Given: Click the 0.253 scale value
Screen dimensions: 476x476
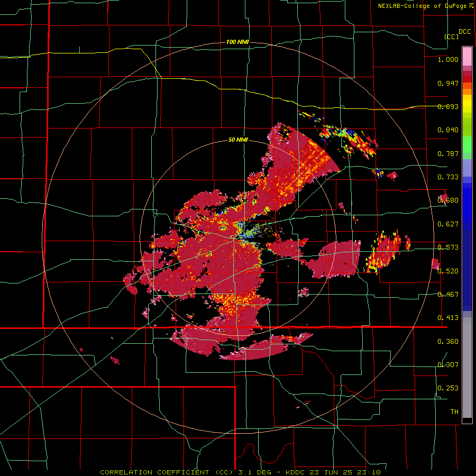Looking at the screenshot, I should click(x=448, y=388).
